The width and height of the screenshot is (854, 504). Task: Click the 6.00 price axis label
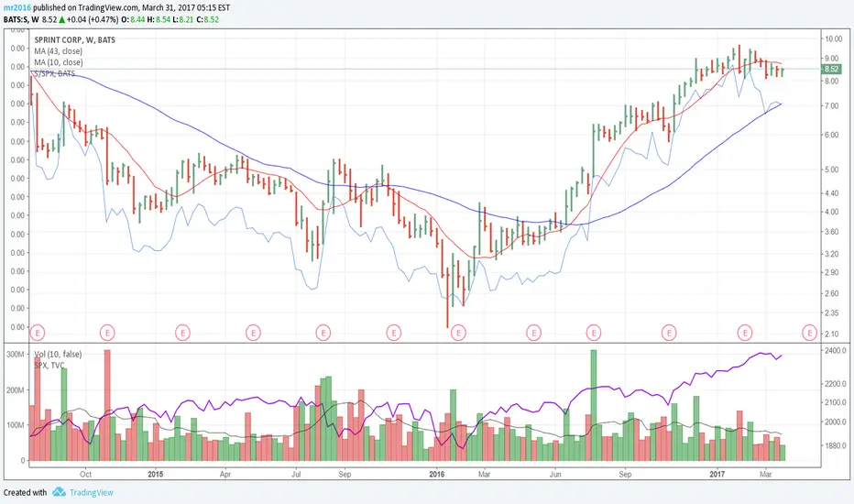coord(832,135)
